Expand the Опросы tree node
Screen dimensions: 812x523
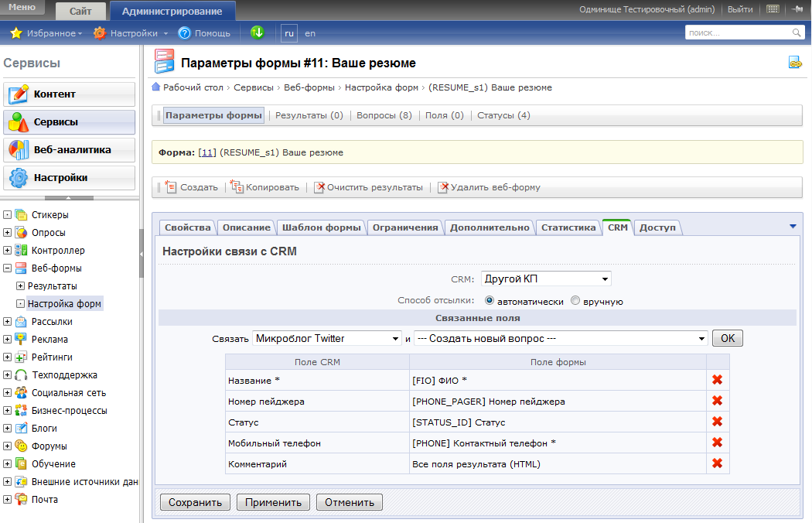8,233
